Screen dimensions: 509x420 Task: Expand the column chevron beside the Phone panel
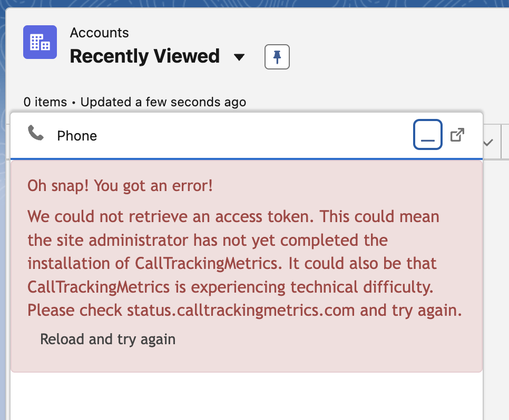pos(488,142)
